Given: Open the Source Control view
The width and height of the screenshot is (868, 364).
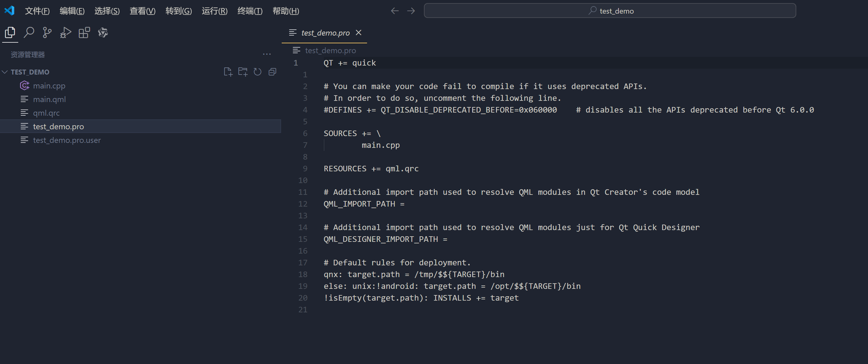Looking at the screenshot, I should click(47, 32).
